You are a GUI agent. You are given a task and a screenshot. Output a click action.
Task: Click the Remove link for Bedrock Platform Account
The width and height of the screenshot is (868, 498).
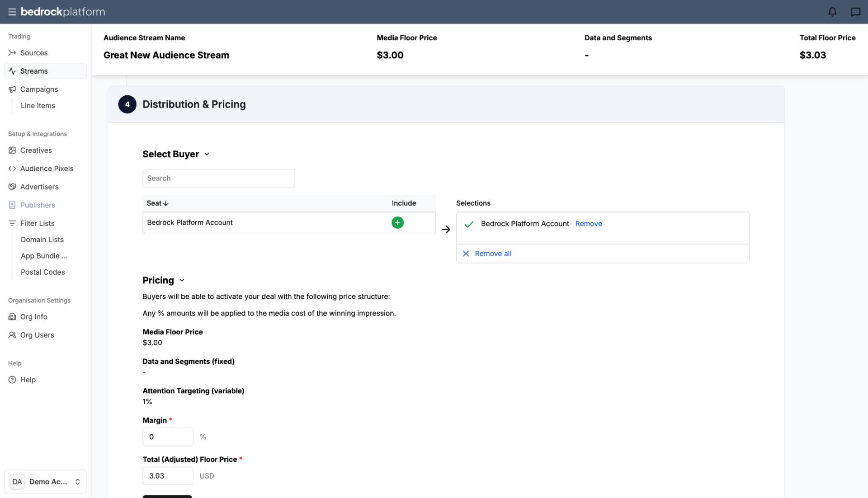588,224
